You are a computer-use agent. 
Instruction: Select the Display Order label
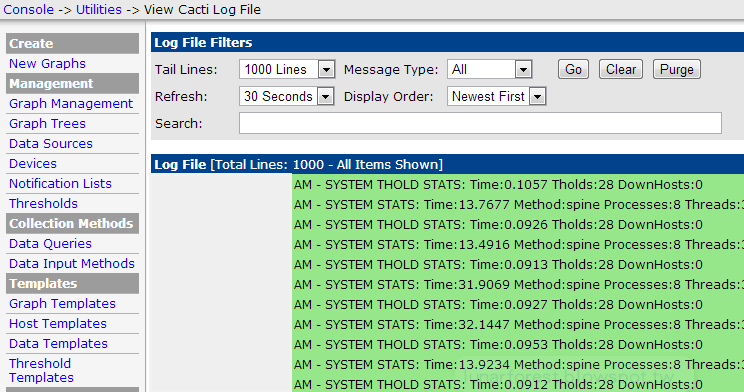(389, 97)
